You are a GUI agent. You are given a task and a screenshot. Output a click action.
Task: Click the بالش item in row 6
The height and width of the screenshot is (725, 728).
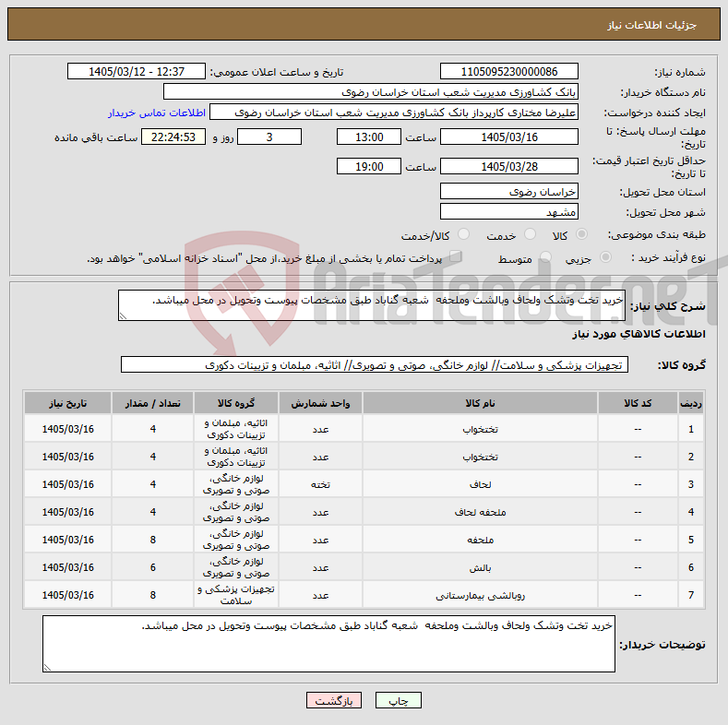tap(480, 567)
